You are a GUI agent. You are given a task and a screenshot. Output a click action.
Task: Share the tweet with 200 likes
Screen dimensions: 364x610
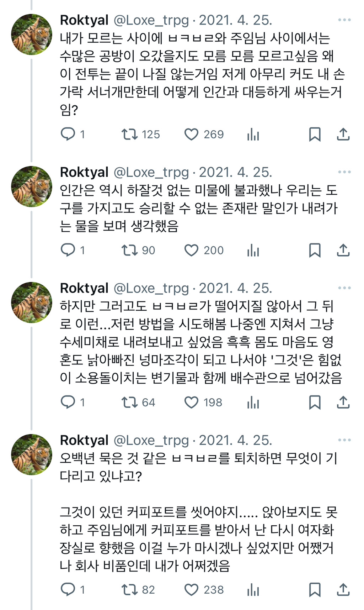[x=343, y=250]
